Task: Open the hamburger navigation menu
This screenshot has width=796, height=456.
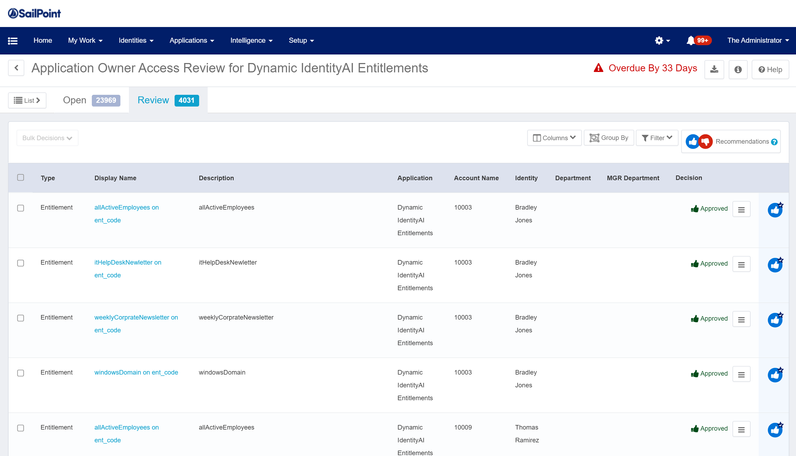Action: (13, 41)
